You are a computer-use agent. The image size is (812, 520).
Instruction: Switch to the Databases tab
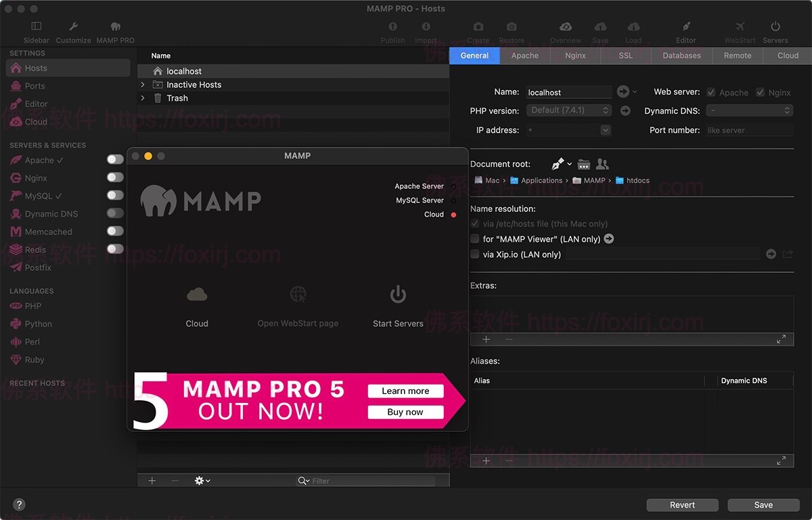(x=681, y=56)
